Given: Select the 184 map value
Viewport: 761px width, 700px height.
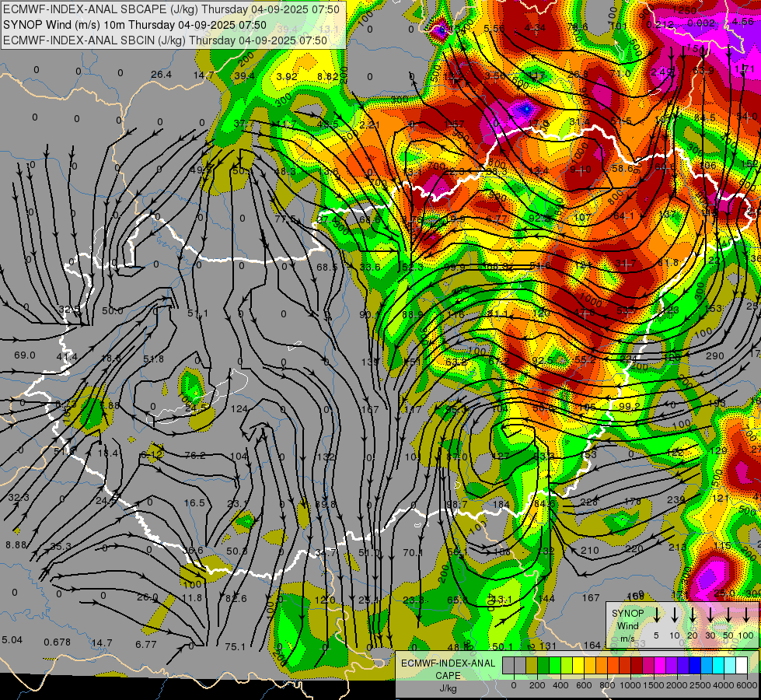Looking at the screenshot, I should (x=501, y=504).
